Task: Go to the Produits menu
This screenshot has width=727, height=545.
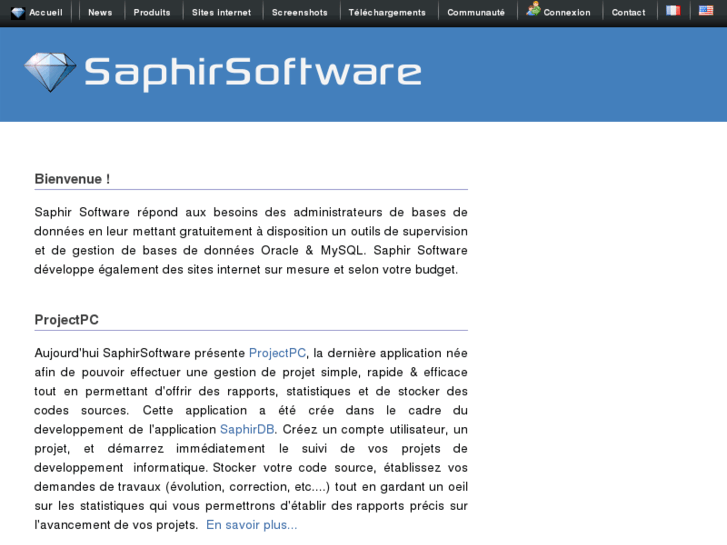Action: point(152,13)
